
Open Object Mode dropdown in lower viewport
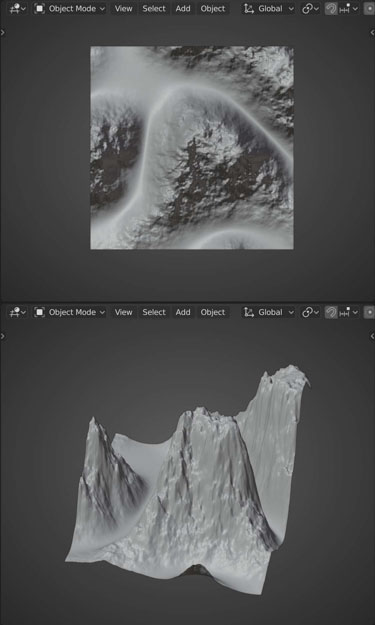(70, 312)
